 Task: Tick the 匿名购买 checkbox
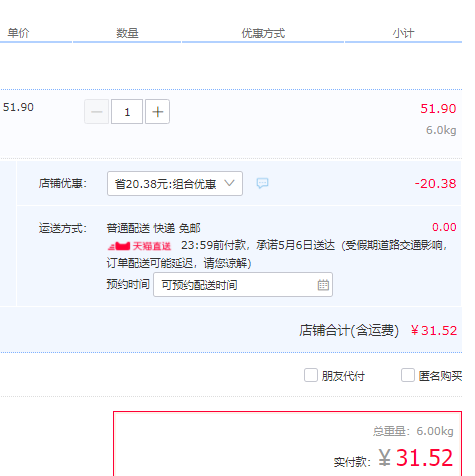point(408,375)
